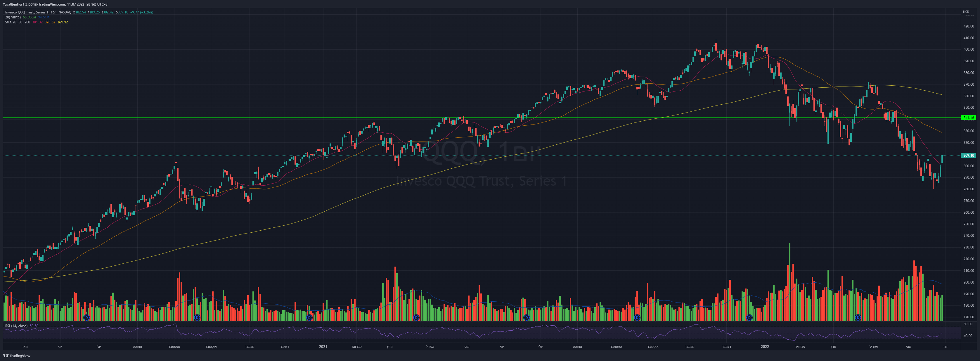
Task: Open the dividend marker dated late June 2020
Action: [x=86, y=317]
